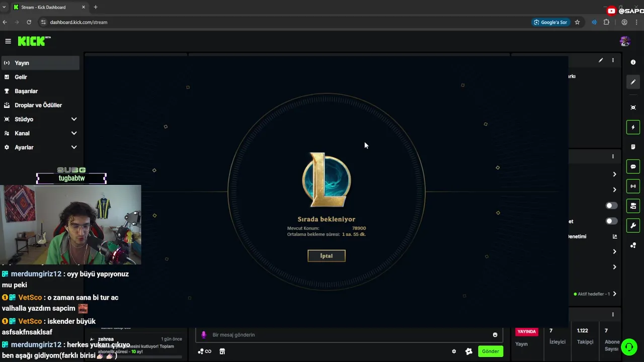Click the 1.122 Takipçi stat
The width and height of the screenshot is (644, 362).
(x=585, y=336)
